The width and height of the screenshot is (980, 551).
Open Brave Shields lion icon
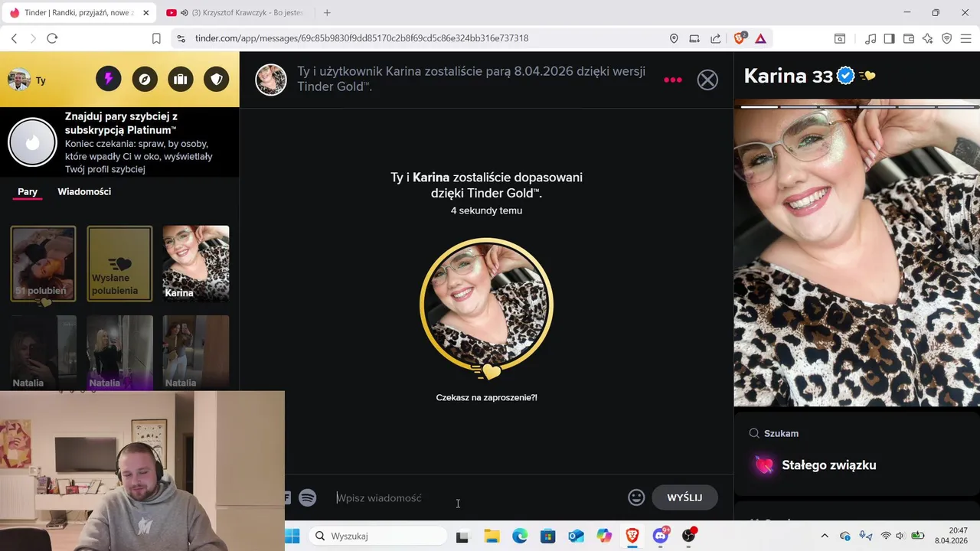tap(740, 38)
